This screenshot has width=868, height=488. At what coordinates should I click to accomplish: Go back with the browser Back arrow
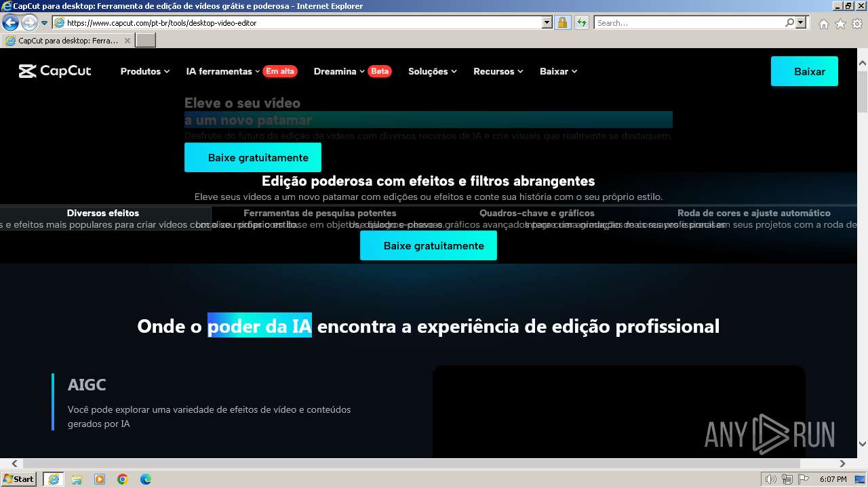(x=11, y=22)
